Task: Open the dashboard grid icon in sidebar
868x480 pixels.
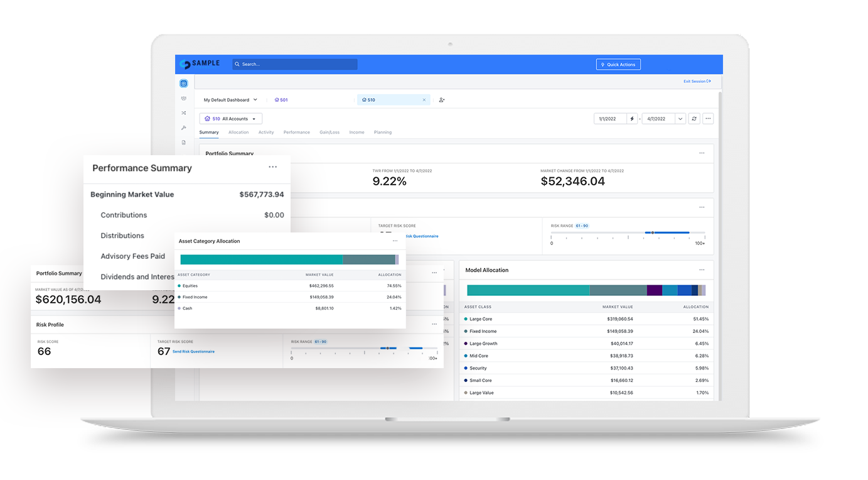Action: click(x=184, y=83)
